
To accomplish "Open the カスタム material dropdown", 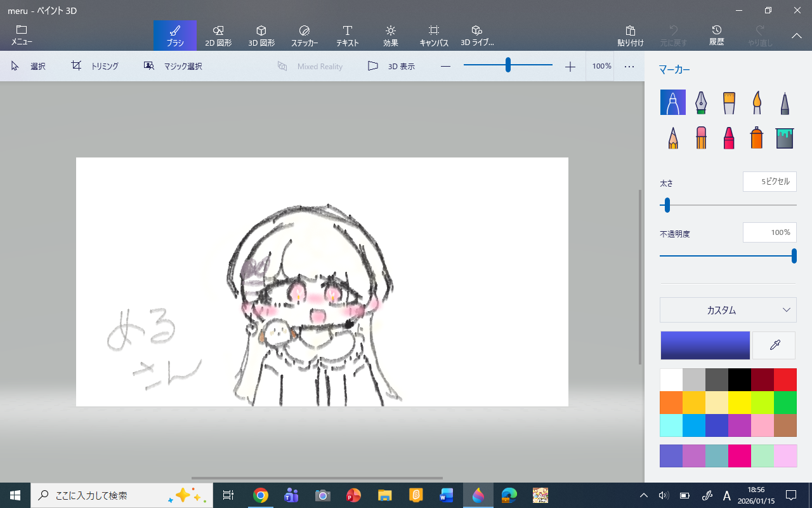I will (728, 310).
